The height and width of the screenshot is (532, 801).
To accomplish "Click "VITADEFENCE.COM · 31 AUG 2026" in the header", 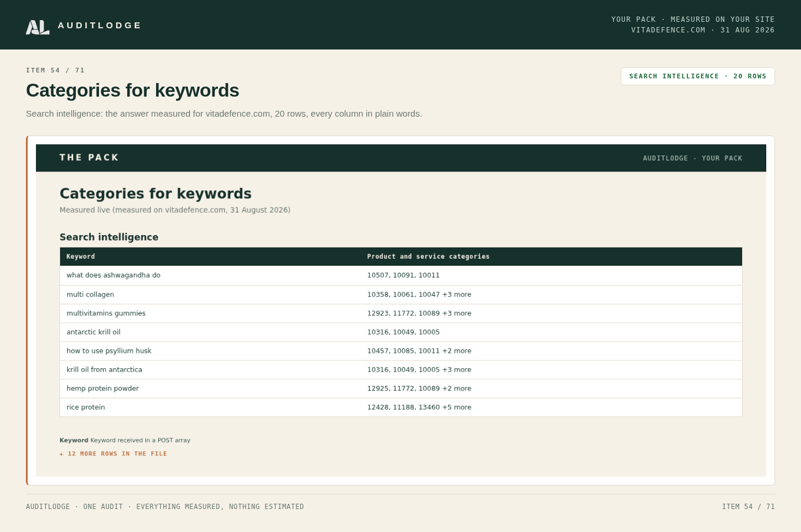I will pyautogui.click(x=703, y=30).
